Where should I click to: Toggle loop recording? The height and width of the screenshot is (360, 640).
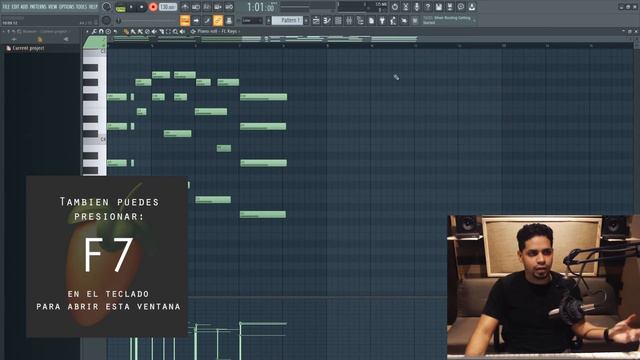229,7
